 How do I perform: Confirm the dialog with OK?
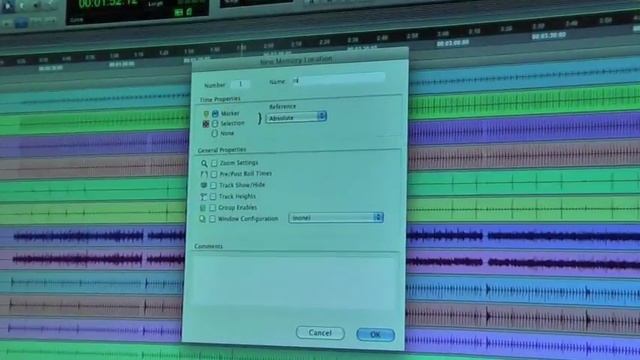pos(376,335)
